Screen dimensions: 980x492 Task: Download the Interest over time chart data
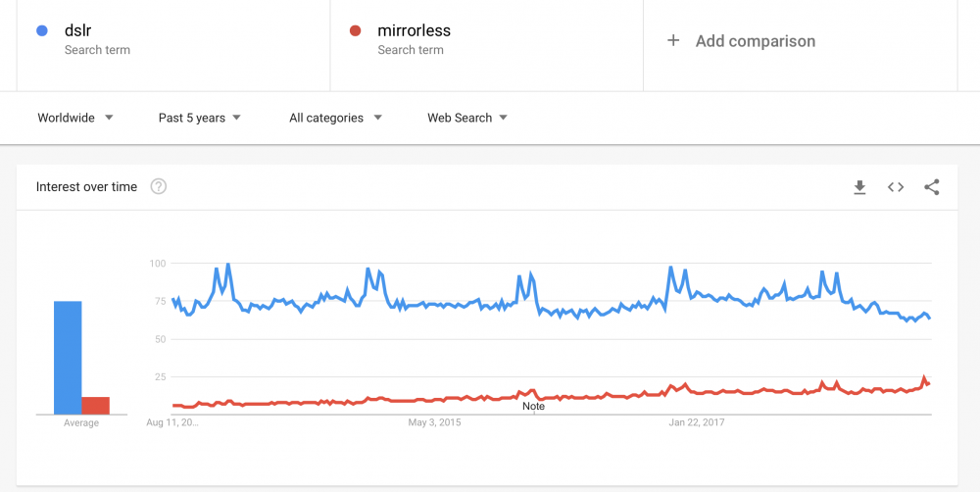pos(859,187)
